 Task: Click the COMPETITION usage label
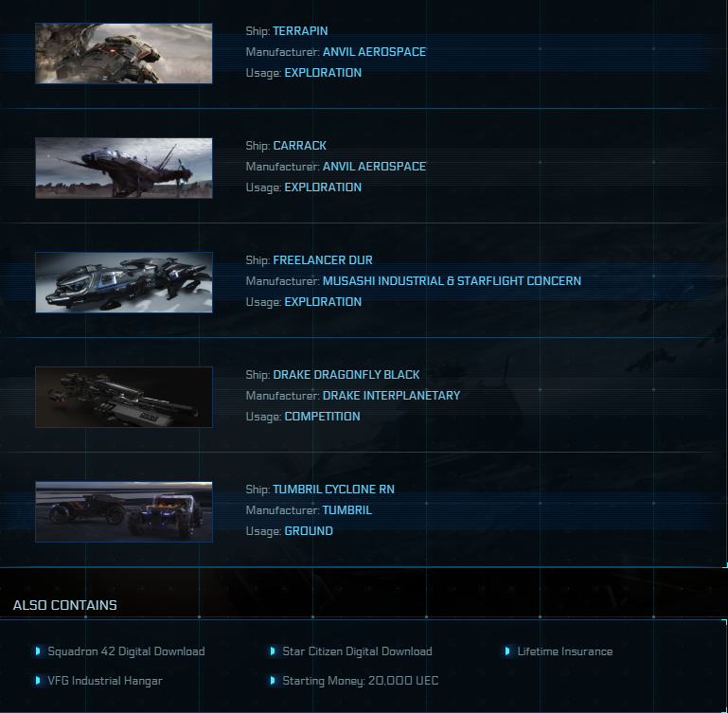[323, 417]
